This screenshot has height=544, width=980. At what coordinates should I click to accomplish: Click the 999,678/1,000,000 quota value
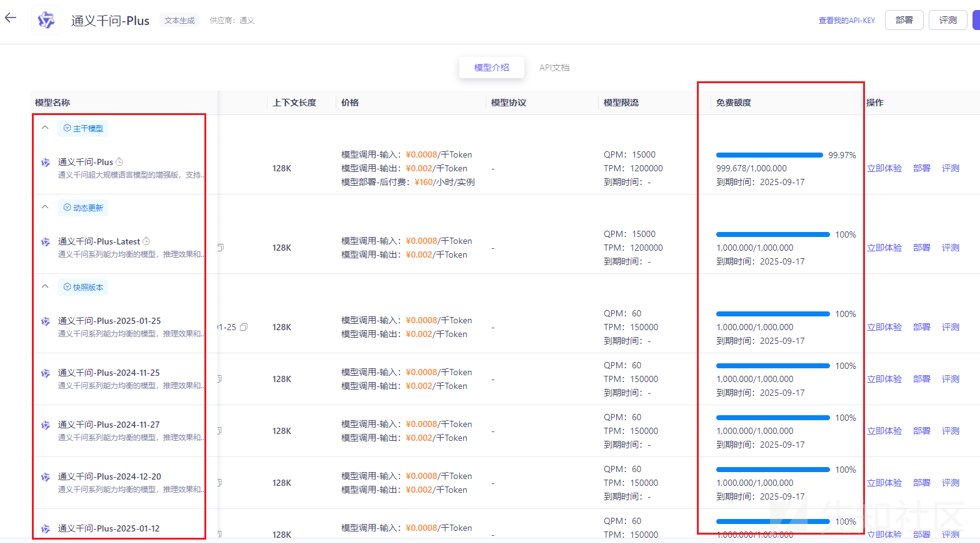pos(752,168)
